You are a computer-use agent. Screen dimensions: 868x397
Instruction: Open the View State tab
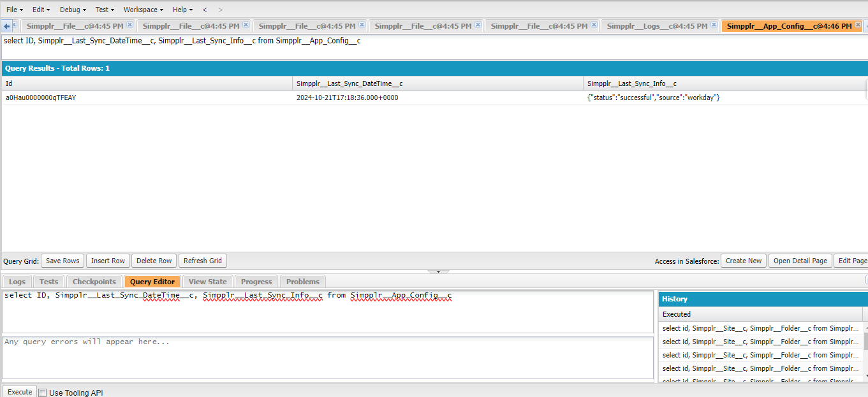(208, 282)
